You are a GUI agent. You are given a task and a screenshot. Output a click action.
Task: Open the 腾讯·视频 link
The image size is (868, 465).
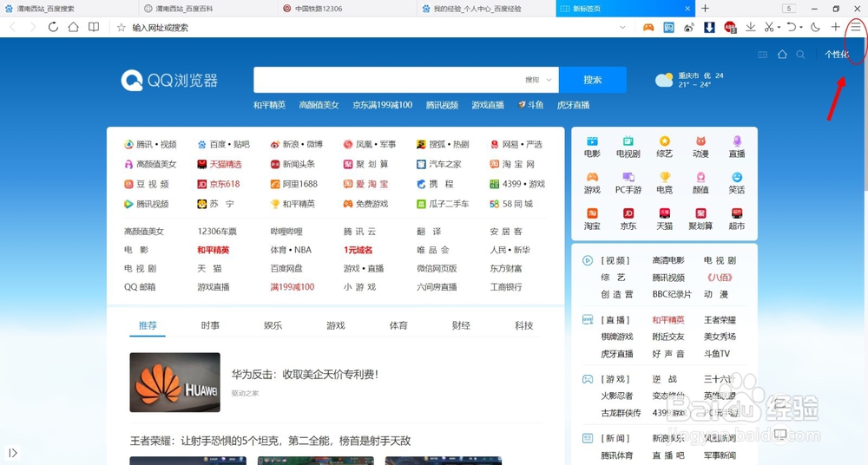pos(150,144)
